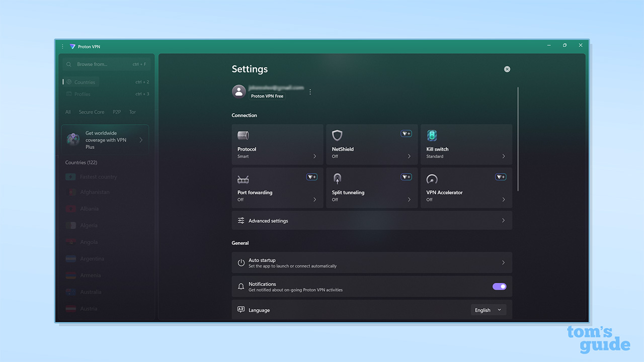Click the NetShield shield icon
The image size is (644, 362).
[x=337, y=135]
